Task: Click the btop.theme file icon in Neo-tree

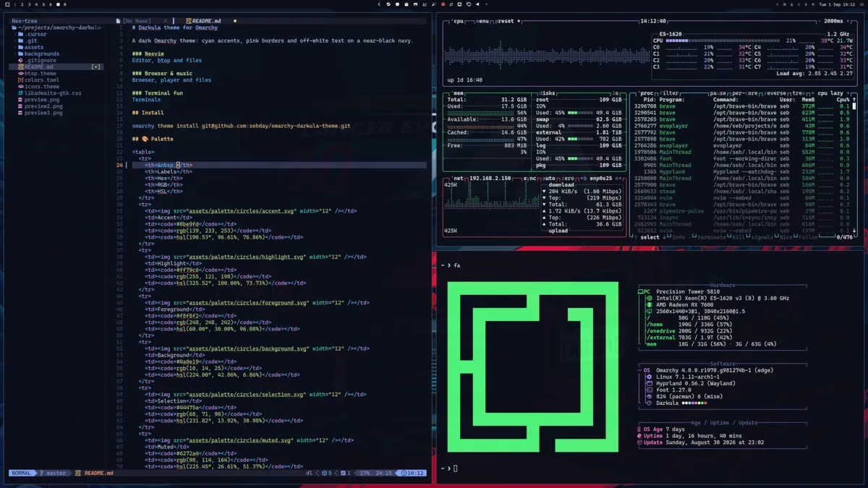Action: [x=22, y=73]
